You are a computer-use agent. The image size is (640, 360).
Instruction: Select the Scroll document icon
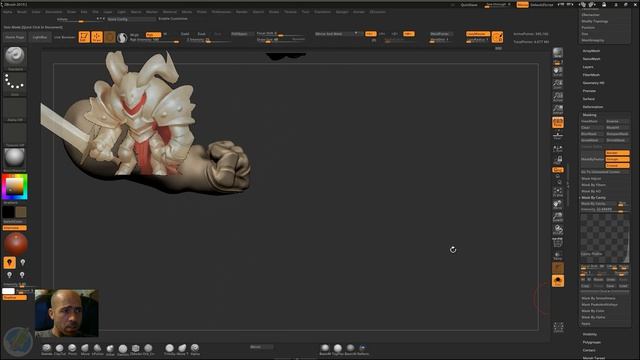[x=558, y=71]
